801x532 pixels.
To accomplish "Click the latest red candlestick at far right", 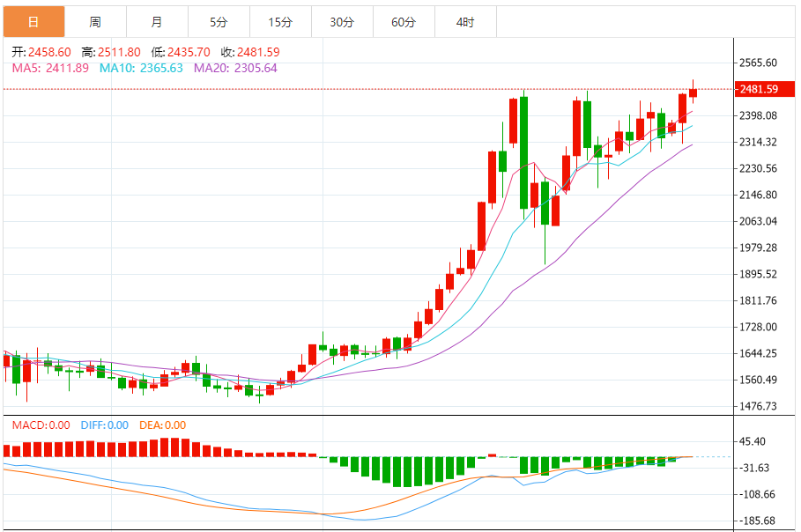I will click(x=693, y=92).
